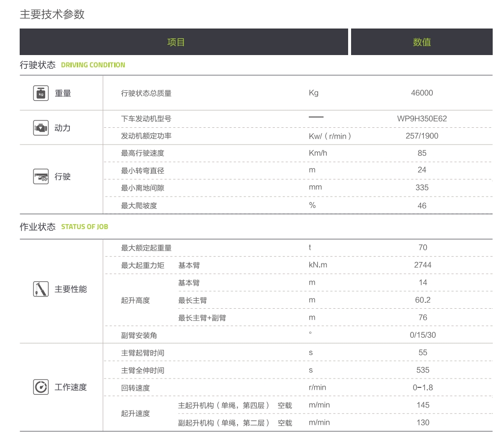Click the 最小转弯直径 row label
The image size is (504, 438).
point(143,171)
